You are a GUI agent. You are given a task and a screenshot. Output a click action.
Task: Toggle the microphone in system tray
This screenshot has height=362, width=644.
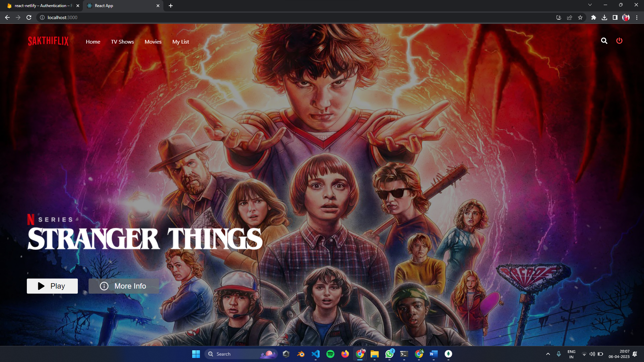(559, 354)
